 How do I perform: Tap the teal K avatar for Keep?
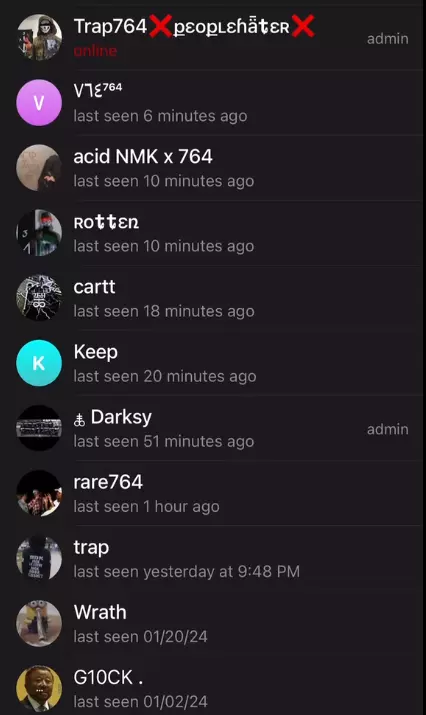[39, 363]
